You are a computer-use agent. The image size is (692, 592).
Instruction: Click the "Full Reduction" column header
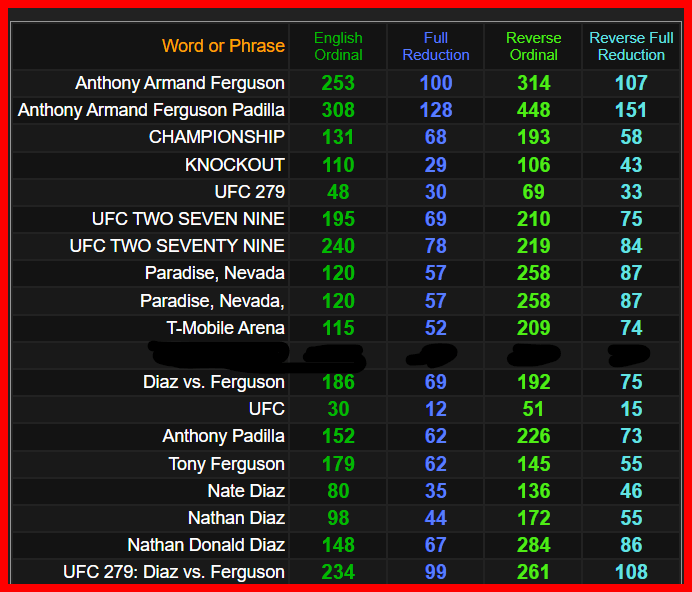(435, 46)
